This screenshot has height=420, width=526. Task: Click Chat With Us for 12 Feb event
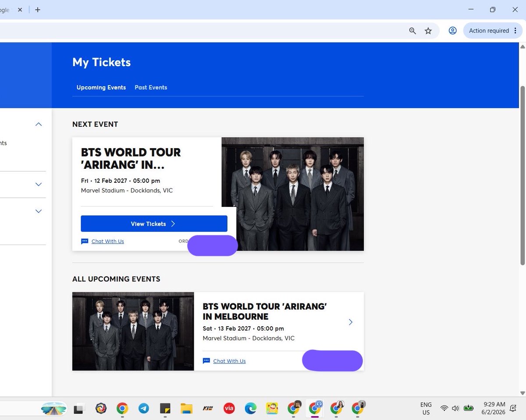[108, 242]
